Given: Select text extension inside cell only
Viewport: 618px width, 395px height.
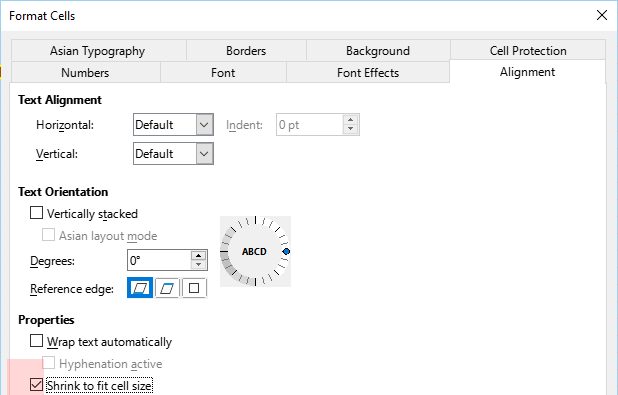Looking at the screenshot, I should click(194, 288).
